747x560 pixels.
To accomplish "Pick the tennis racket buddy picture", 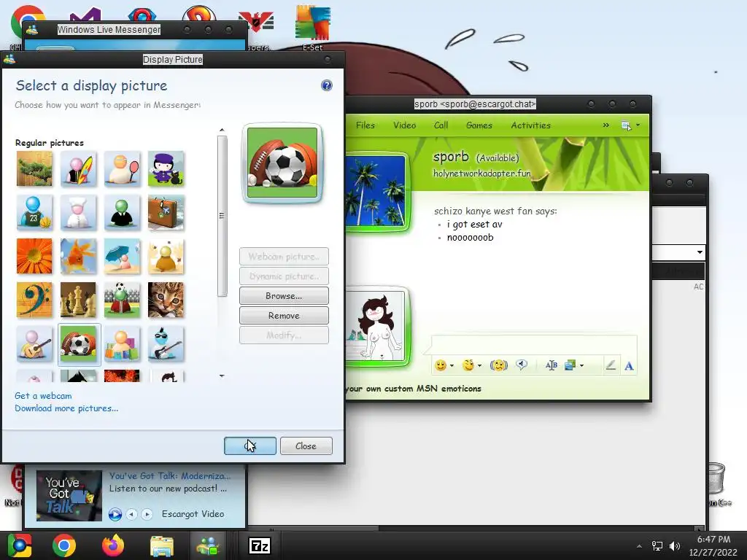I will (122, 168).
